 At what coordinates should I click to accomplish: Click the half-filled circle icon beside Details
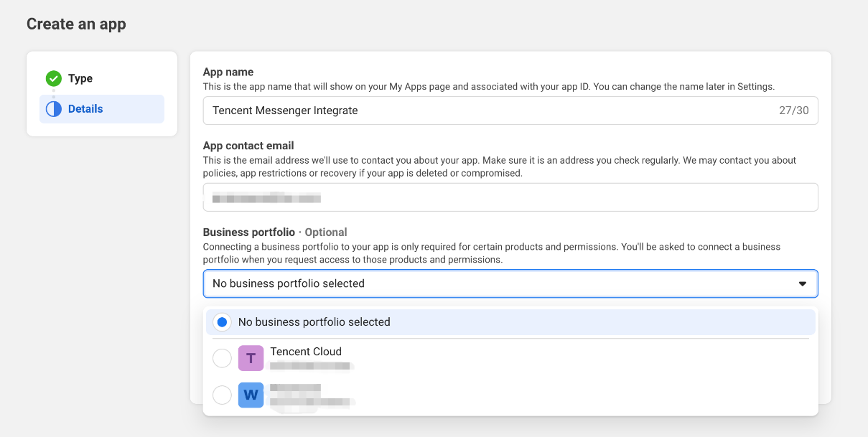pos(54,109)
